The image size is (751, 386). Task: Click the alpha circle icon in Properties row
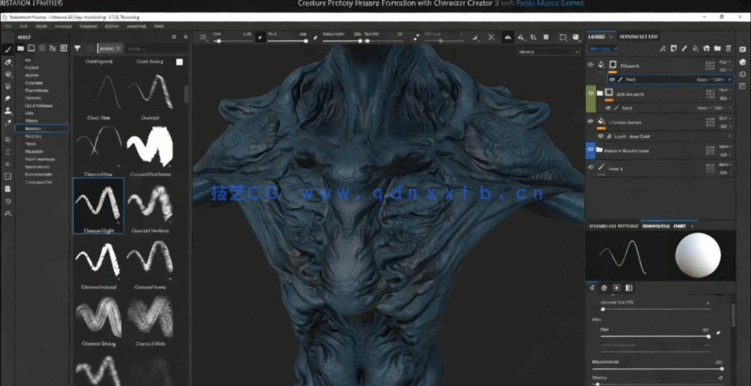click(604, 288)
